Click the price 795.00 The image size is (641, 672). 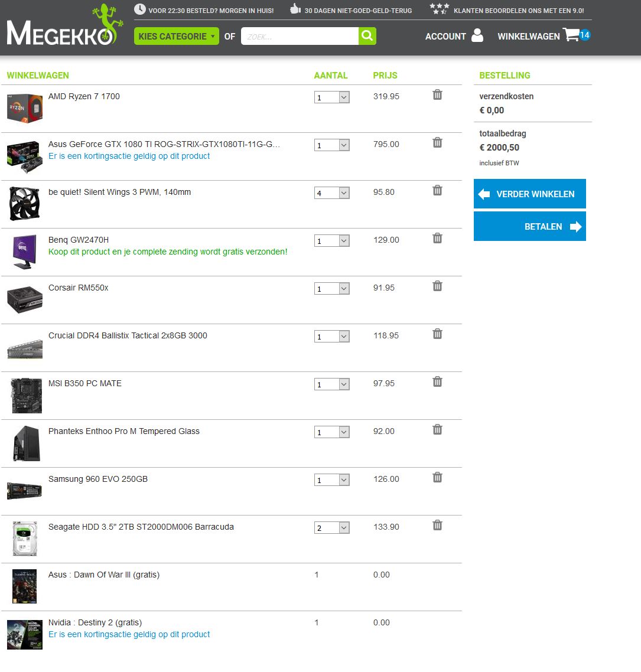coord(386,145)
